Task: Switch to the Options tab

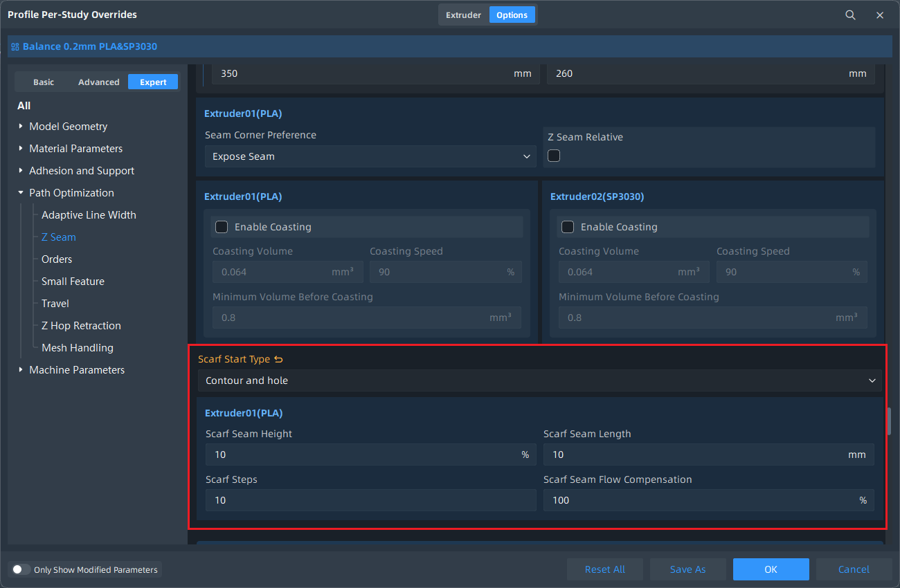Action: pos(512,15)
